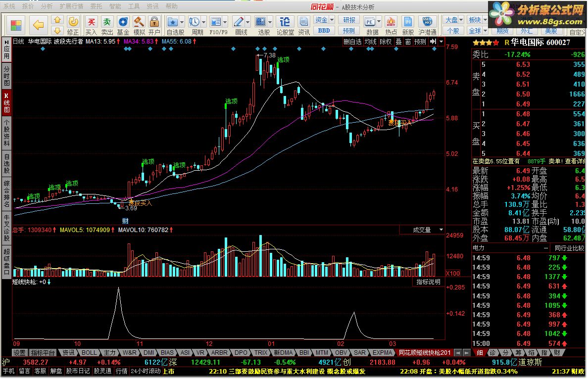Toggle 均线 moving averages display
The height and width of the screenshot is (379, 588).
(x=371, y=42)
